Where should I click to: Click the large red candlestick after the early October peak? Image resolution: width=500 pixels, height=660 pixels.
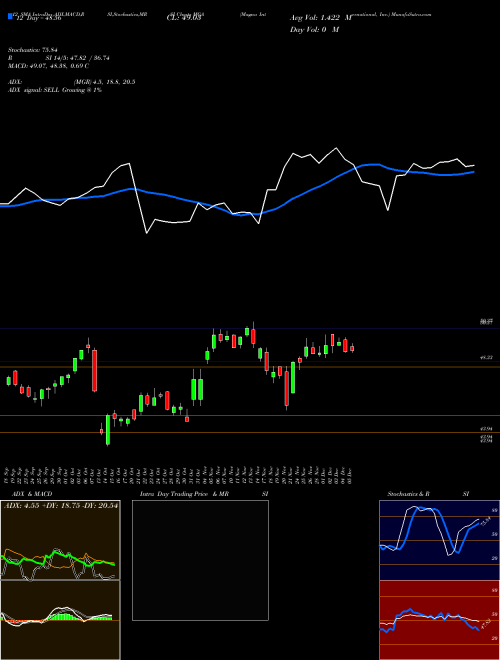(x=95, y=370)
